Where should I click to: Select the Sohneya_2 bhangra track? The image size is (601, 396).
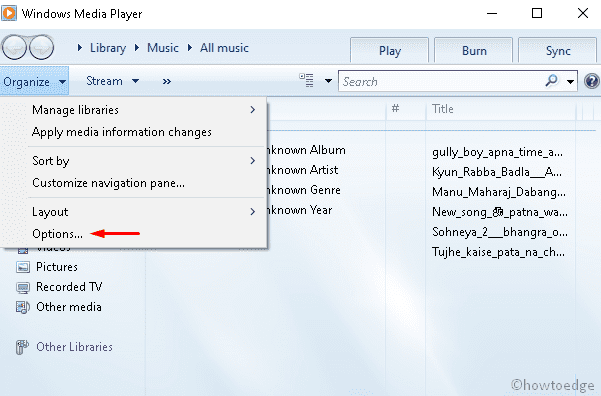[500, 232]
